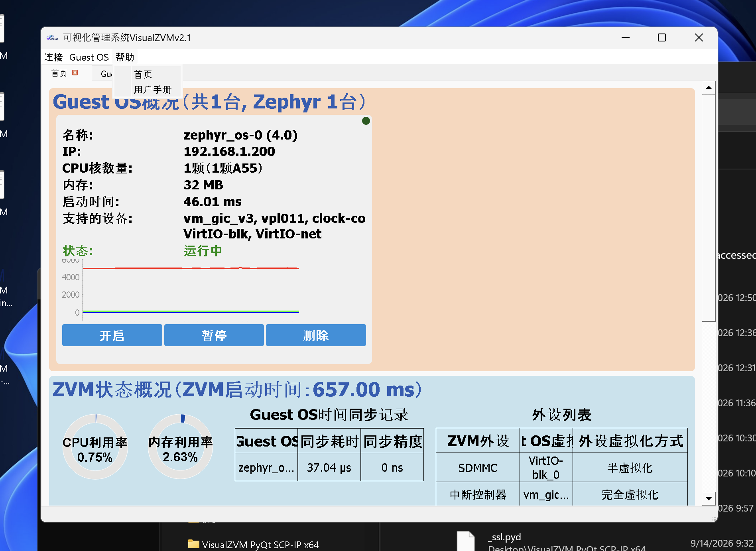Click the name value zephyr_os-0 (4.0)
This screenshot has height=551, width=756.
tap(240, 135)
